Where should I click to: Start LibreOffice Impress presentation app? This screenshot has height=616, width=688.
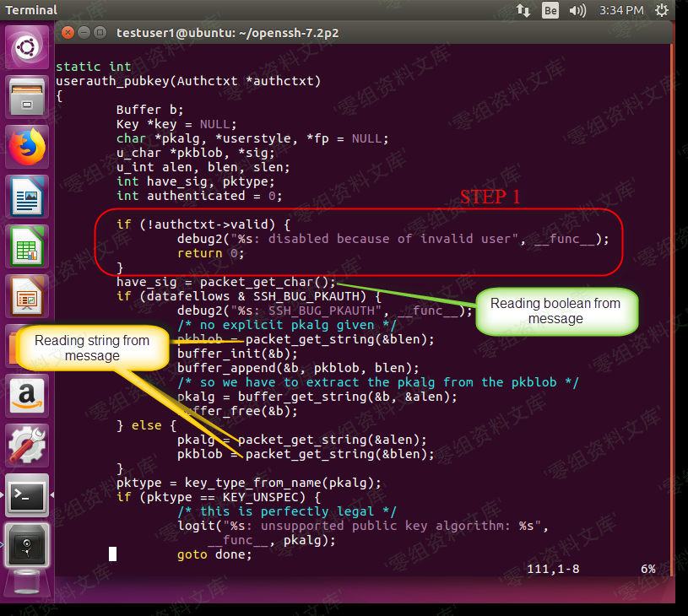point(28,297)
